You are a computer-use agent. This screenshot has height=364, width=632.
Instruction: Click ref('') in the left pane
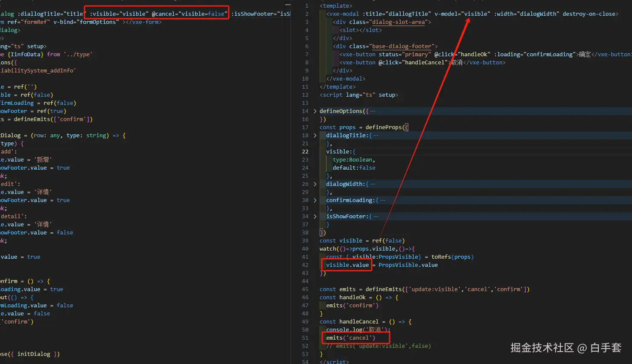coord(25,87)
